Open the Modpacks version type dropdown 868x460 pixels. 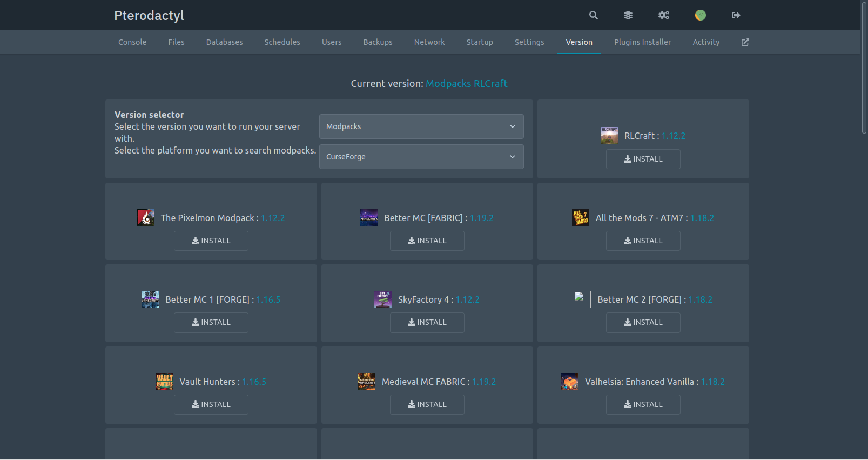pos(421,126)
